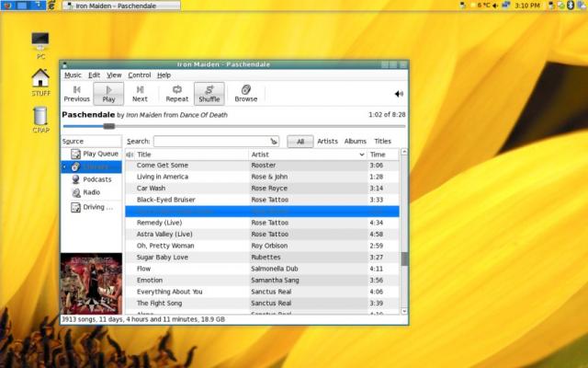
Task: Go to the Previous track
Action: [76, 94]
